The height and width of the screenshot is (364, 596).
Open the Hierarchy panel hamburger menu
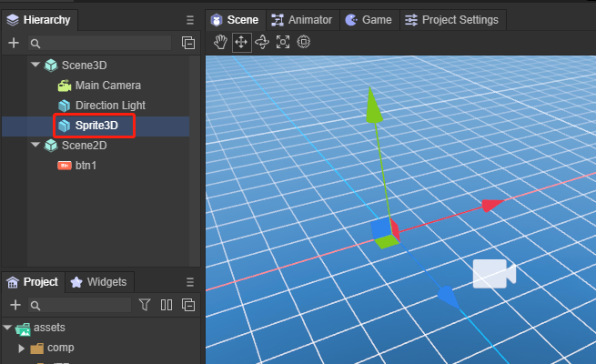[189, 19]
